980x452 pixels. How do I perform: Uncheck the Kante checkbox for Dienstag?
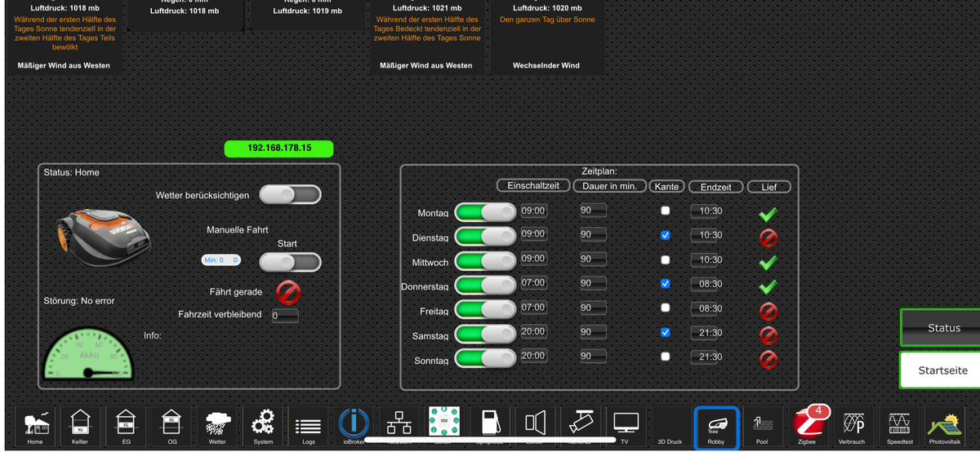coord(666,235)
